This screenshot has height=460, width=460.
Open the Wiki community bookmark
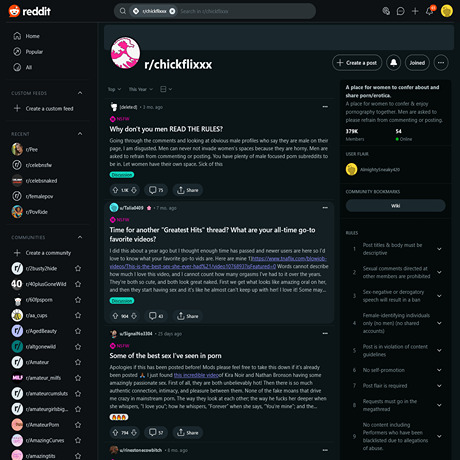tap(395, 206)
